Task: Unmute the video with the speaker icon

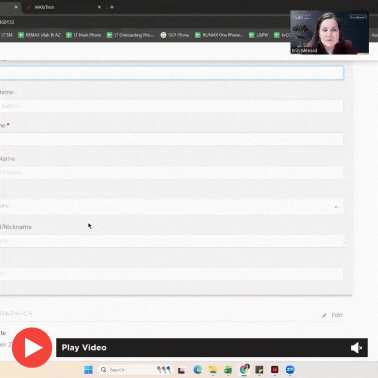Action: pos(356,348)
